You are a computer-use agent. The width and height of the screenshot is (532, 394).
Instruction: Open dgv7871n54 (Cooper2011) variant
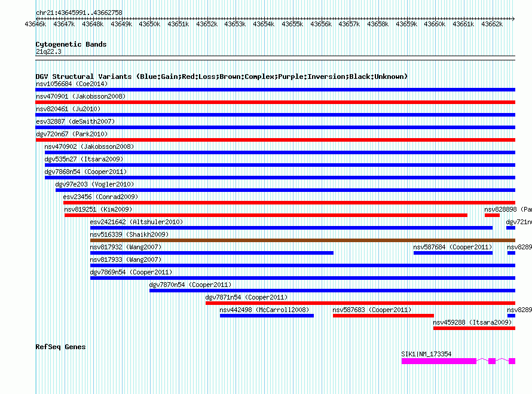[x=246, y=297]
